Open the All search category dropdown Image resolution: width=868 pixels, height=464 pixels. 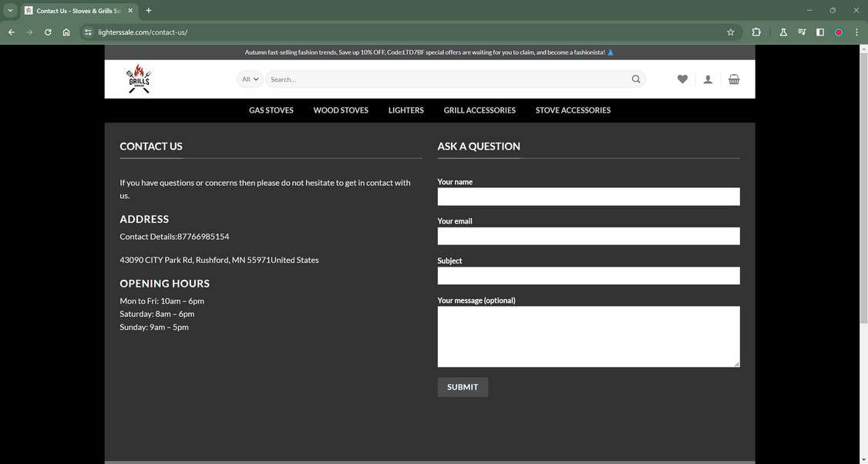point(247,79)
